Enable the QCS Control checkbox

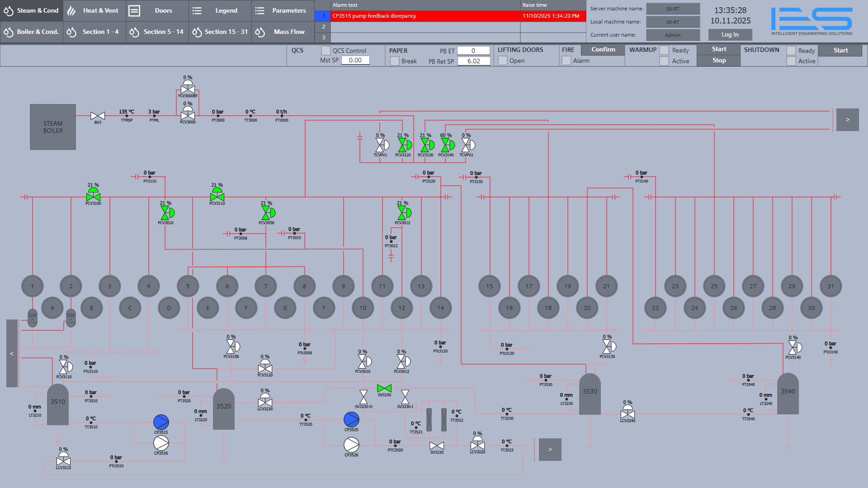pos(325,51)
